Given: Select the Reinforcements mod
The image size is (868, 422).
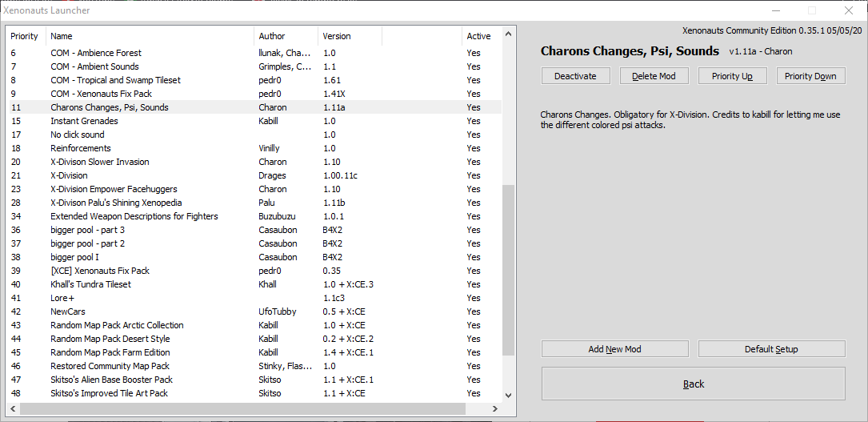Looking at the screenshot, I should [x=254, y=148].
